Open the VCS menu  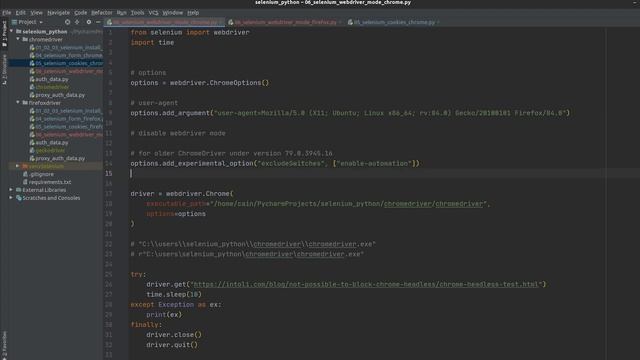click(x=153, y=13)
